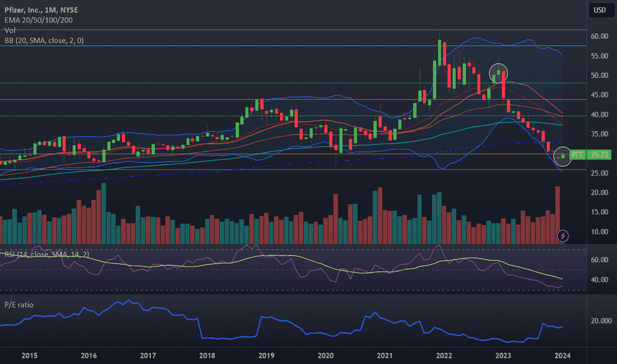Screen dimensions: 617x364
Task: Click the 2015 label on time axis
Action: (30, 356)
